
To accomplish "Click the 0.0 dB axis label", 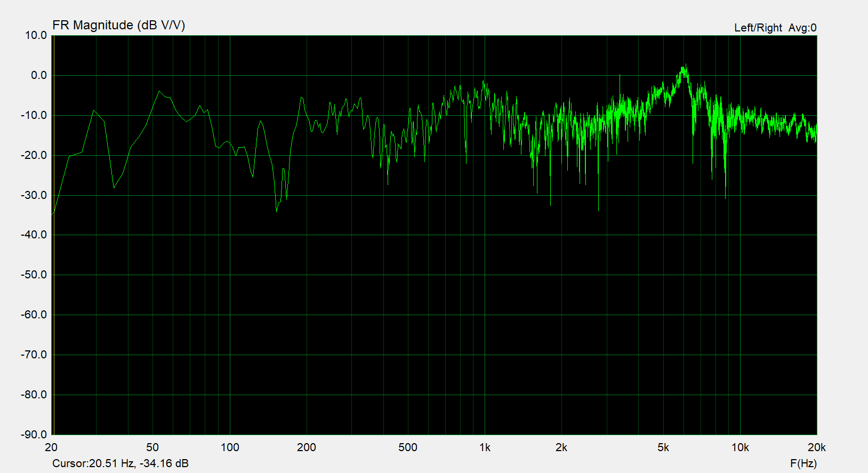I will point(38,75).
